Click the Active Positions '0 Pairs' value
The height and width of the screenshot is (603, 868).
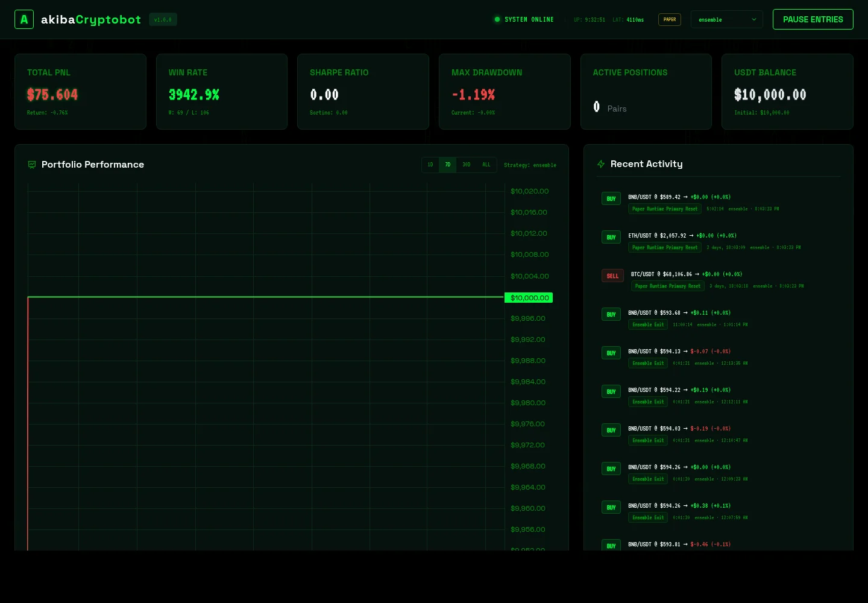pyautogui.click(x=610, y=107)
